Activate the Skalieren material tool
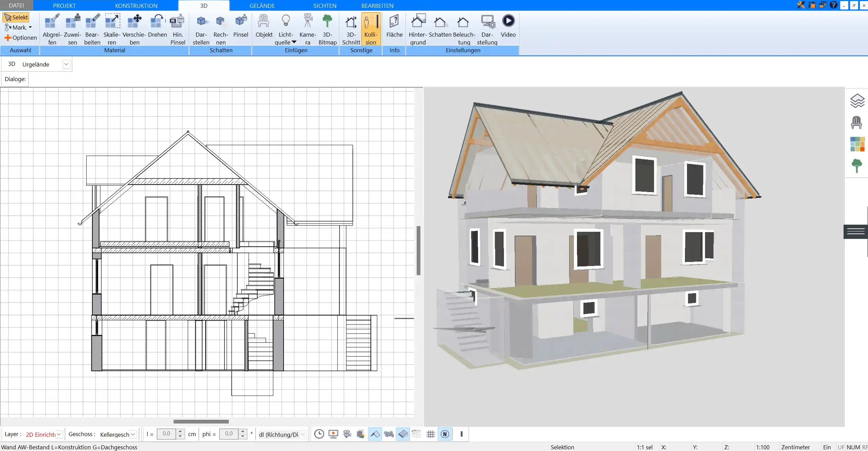The width and height of the screenshot is (868, 451). coord(112,29)
